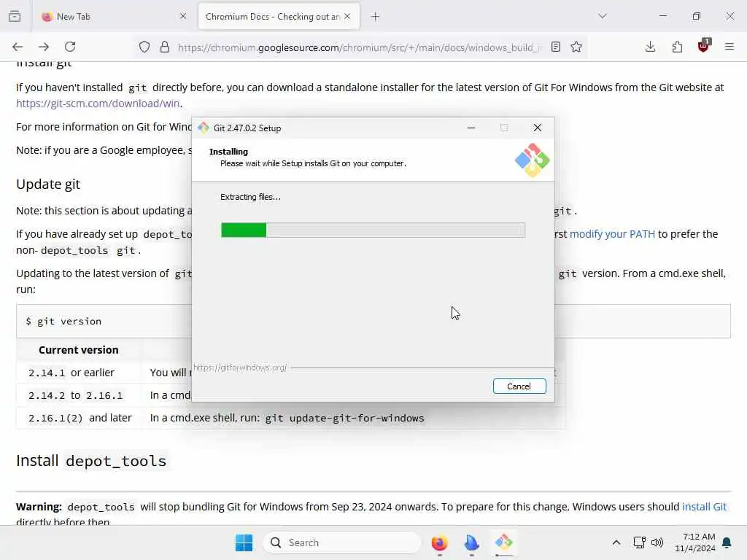Click the installer green progress bar
The image size is (747, 560).
pos(244,230)
